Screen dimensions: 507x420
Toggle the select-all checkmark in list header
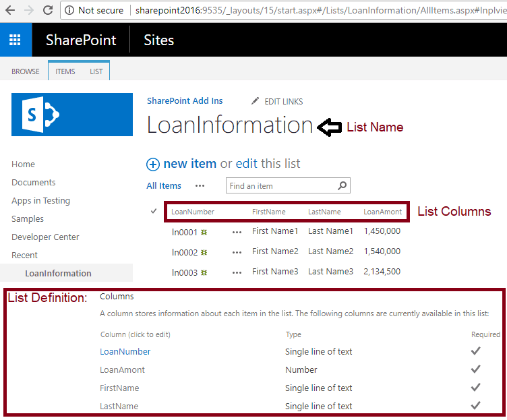tap(154, 211)
